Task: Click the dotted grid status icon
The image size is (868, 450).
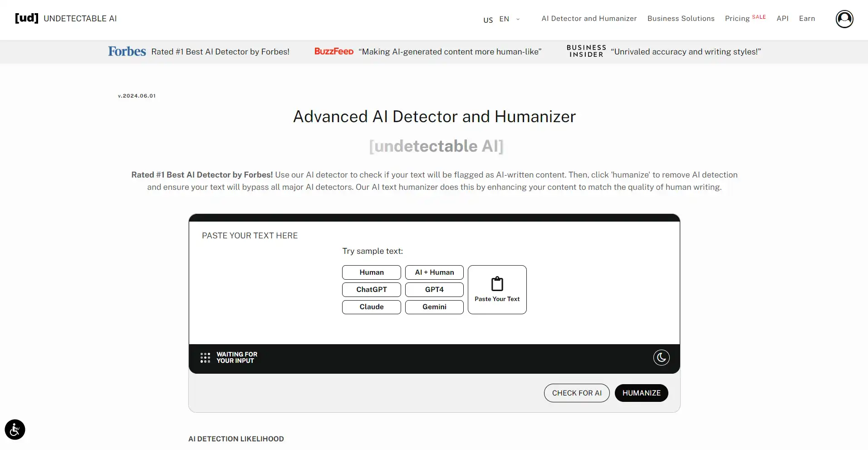Action: click(x=205, y=357)
